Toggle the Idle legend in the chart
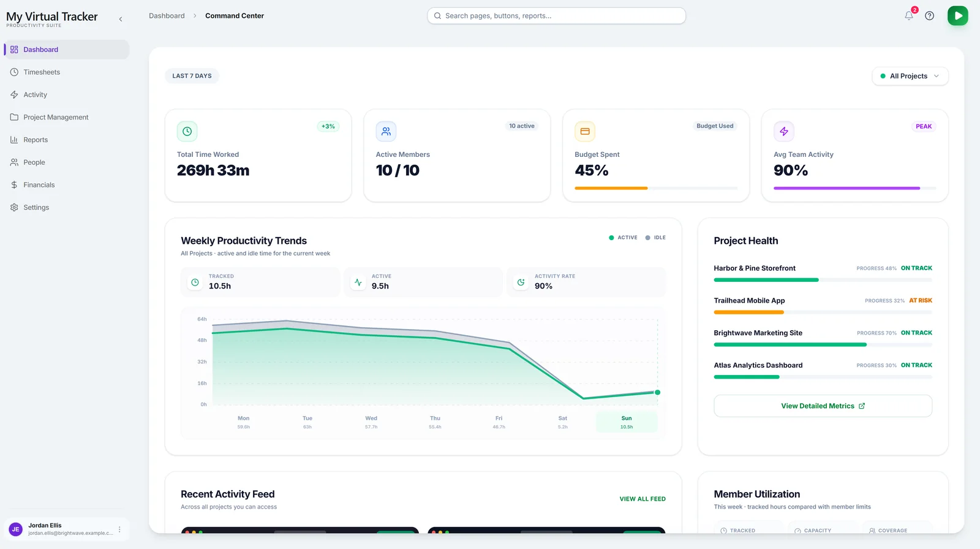The width and height of the screenshot is (980, 549). tap(655, 238)
